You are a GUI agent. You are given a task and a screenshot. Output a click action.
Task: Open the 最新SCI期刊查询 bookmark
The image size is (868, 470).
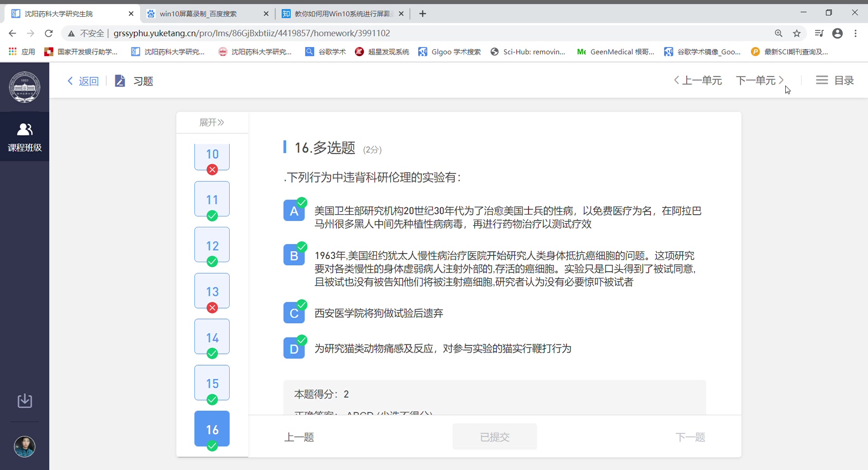[790, 52]
